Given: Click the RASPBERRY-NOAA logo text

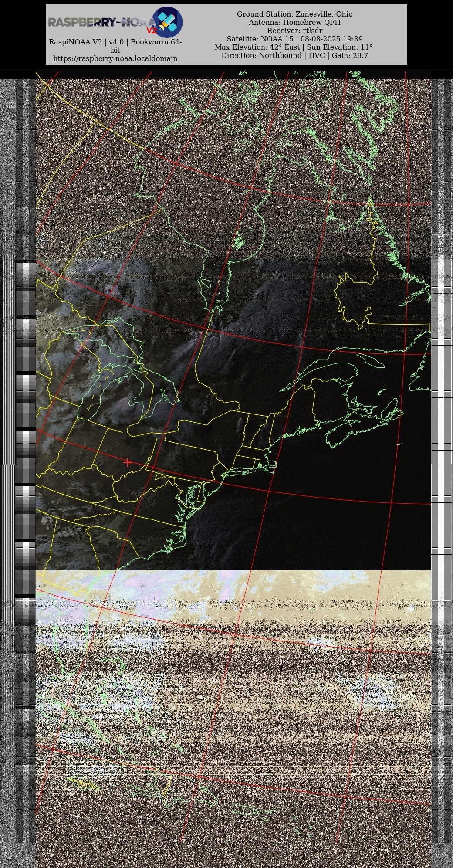Looking at the screenshot, I should pyautogui.click(x=100, y=22).
